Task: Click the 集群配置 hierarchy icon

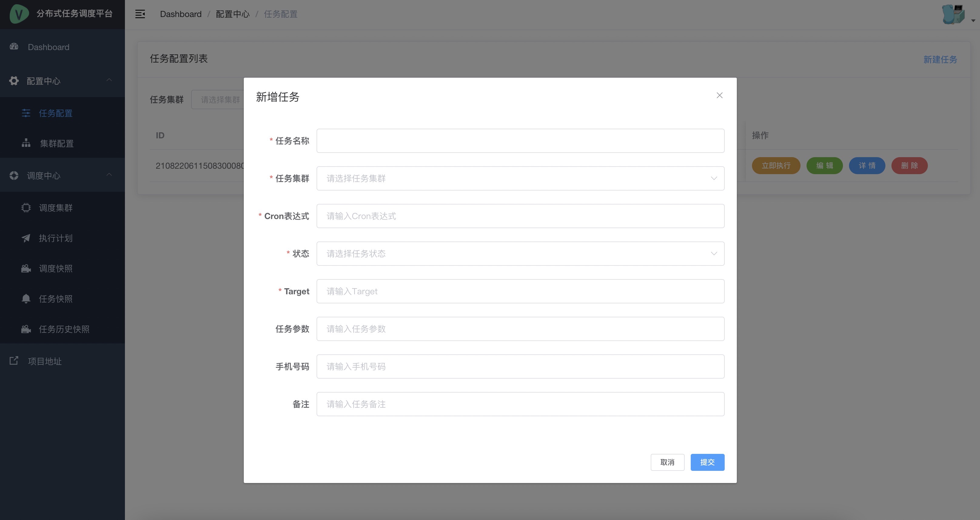Action: click(x=26, y=143)
